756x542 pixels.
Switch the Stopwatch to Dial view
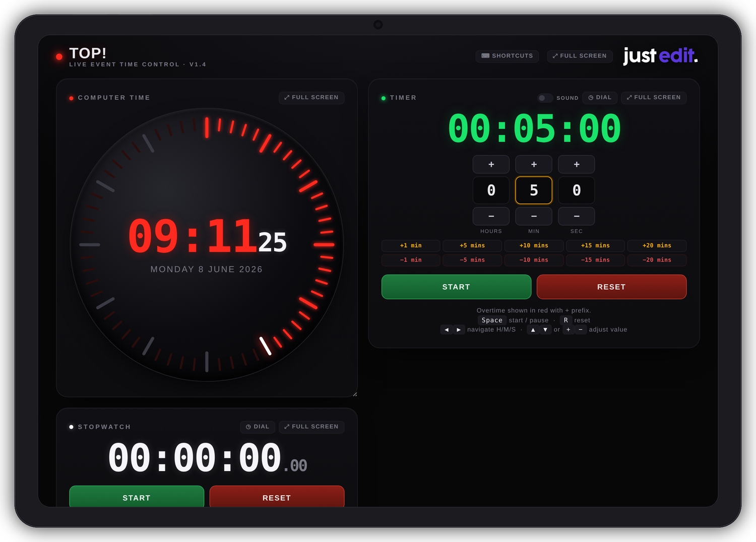click(x=258, y=427)
